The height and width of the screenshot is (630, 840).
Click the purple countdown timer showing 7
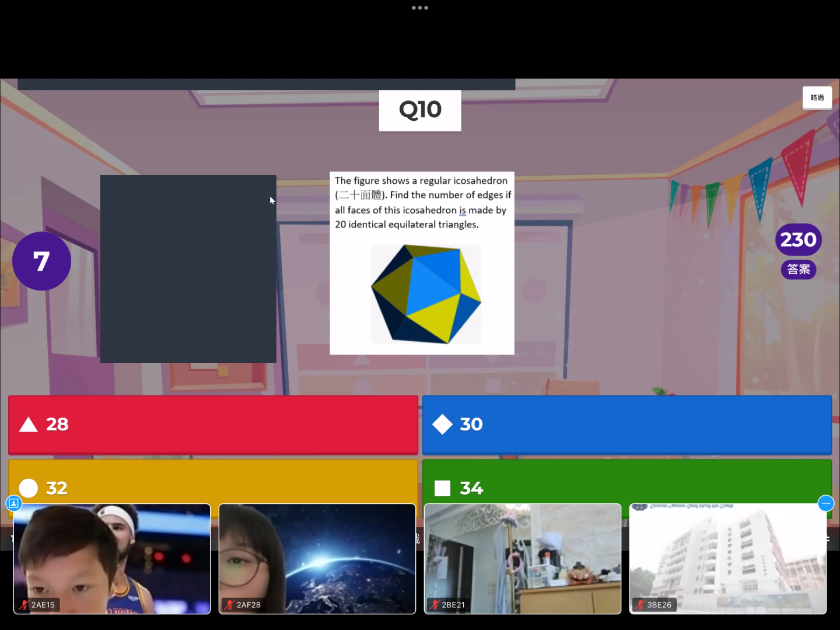pos(41,261)
